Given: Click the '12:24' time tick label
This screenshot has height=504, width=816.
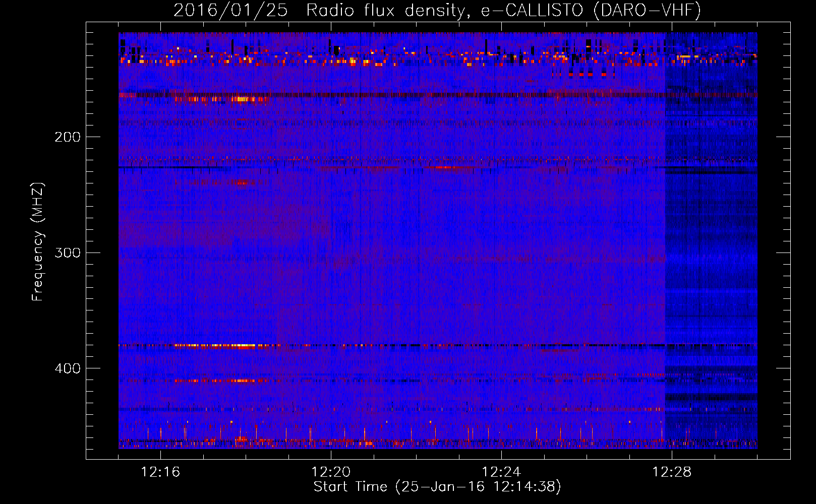Looking at the screenshot, I should 501,472.
